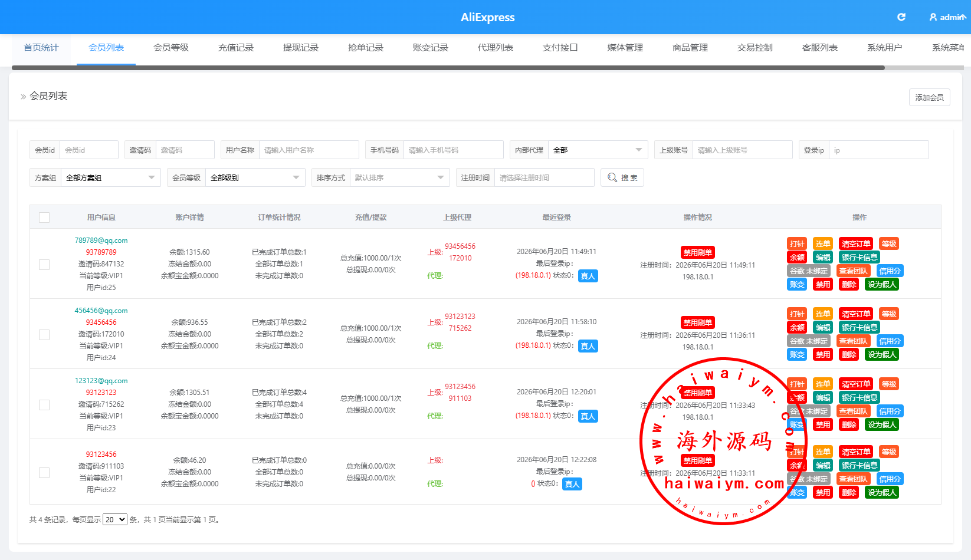The width and height of the screenshot is (971, 560).
Task: Click the red 禁用 button for user 93456456
Action: click(823, 355)
